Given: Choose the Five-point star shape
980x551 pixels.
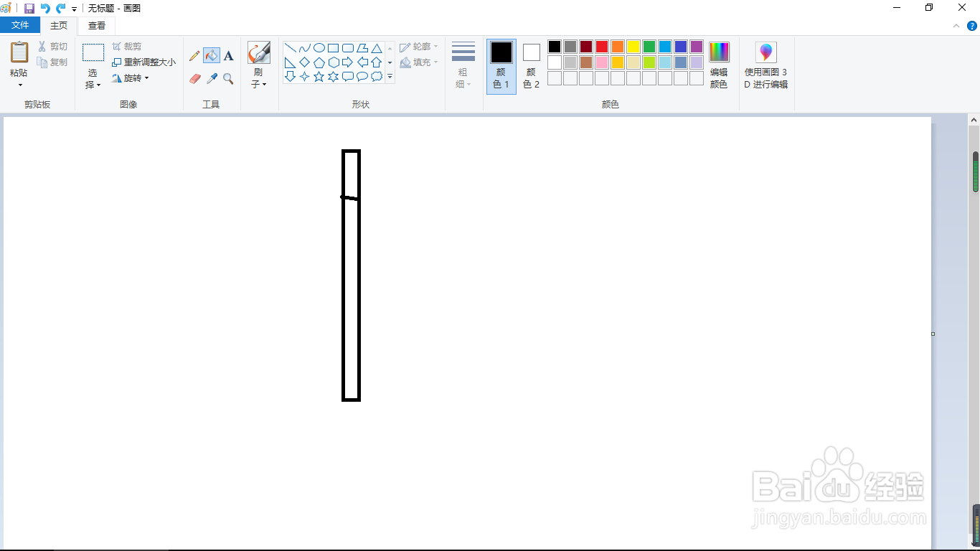Looking at the screenshot, I should (x=319, y=76).
